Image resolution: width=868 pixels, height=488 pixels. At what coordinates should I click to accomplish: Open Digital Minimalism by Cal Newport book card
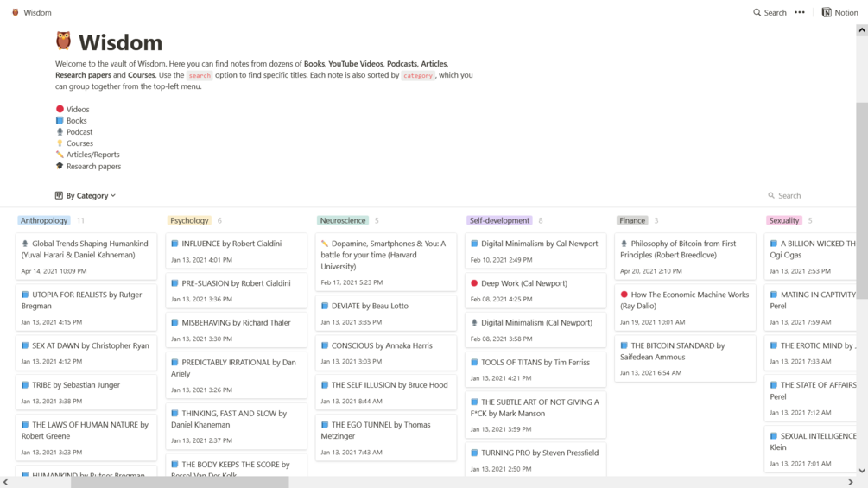tap(535, 250)
